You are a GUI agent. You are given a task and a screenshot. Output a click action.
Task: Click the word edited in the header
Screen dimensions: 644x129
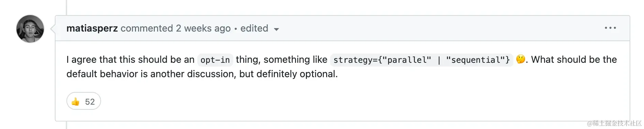254,28
